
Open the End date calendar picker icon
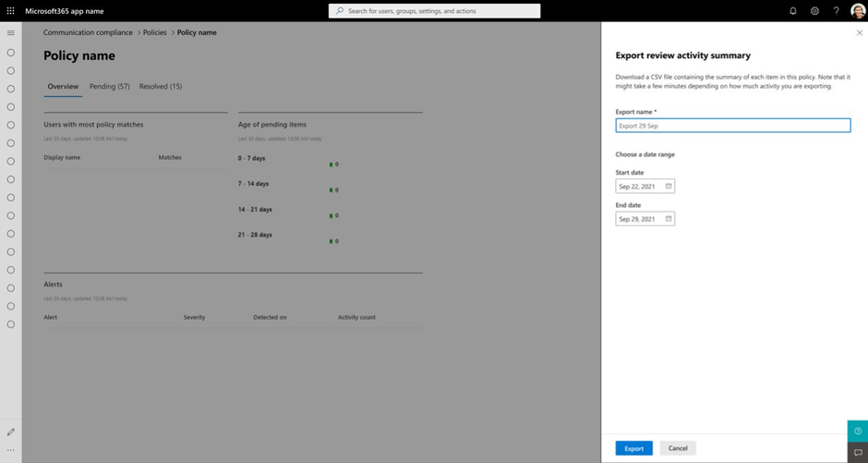pyautogui.click(x=669, y=219)
